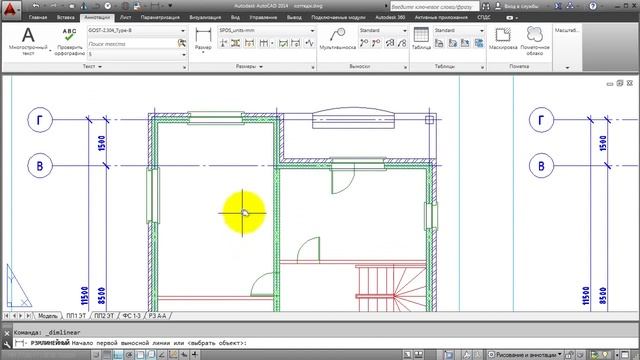Click the collect multileaders icon
The width and height of the screenshot is (640, 360).
[x=402, y=43]
